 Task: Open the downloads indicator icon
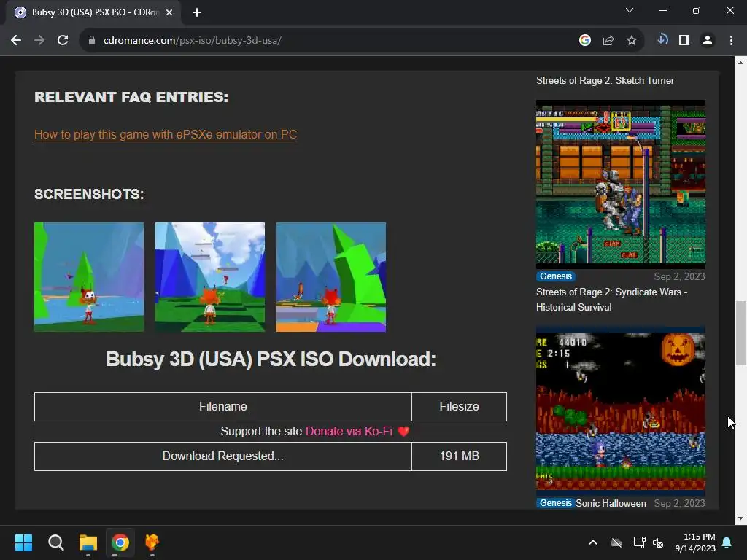pyautogui.click(x=662, y=40)
